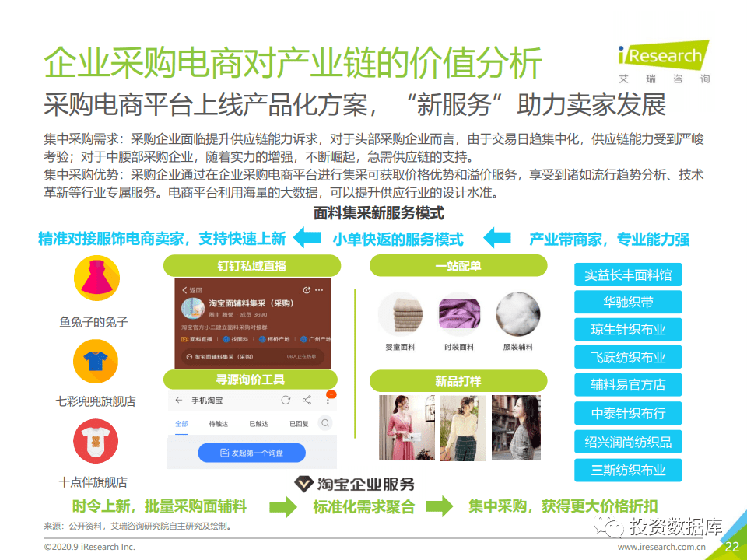
Task: Click the 七彩兜兜旗舰店 shop name
Action: click(x=96, y=401)
